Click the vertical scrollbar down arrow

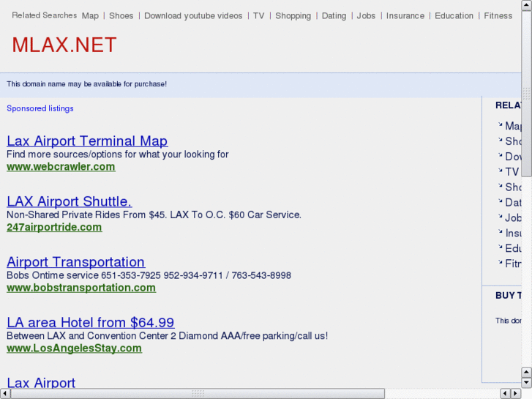pos(526,383)
